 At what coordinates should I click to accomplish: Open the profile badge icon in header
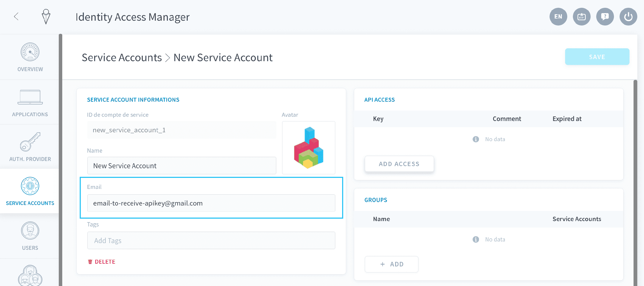click(581, 17)
